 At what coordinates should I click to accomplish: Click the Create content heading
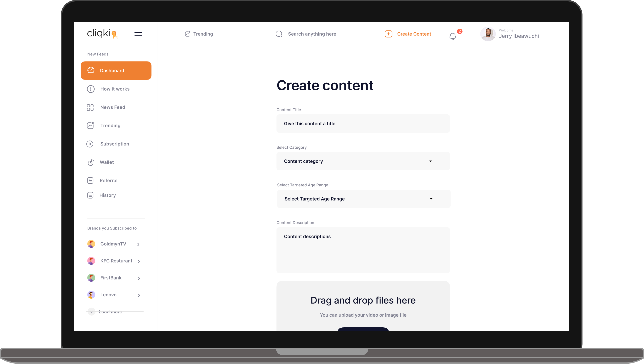tap(325, 85)
